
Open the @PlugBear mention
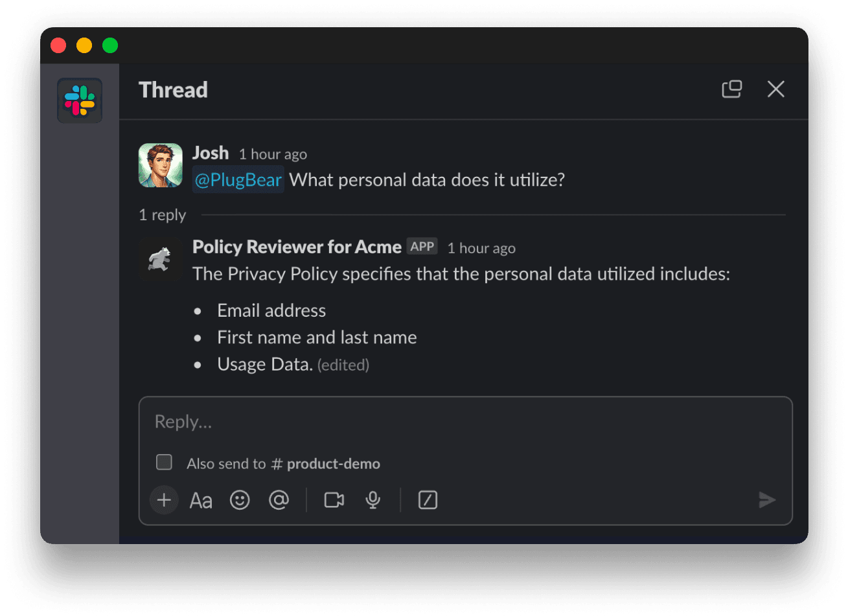point(238,179)
